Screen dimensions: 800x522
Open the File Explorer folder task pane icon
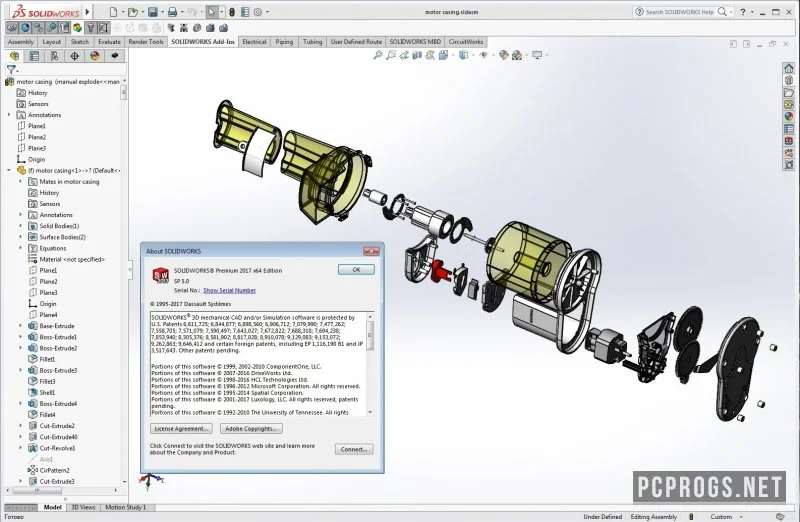click(789, 92)
